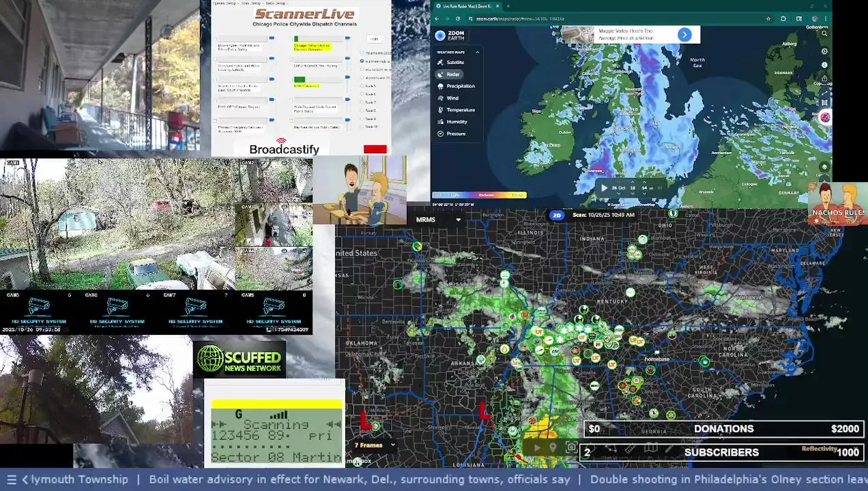Open Basic Setup menu in ScannerLive

coord(276,3)
